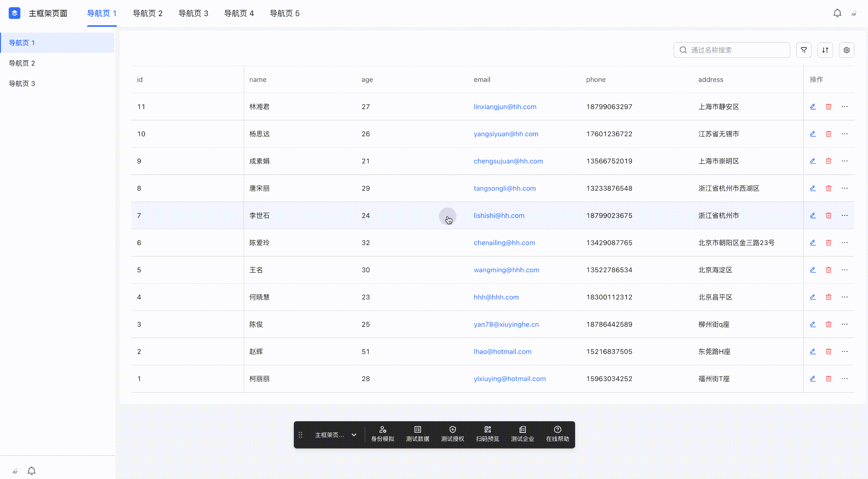Click the app logo beside 主框架页面

[14, 13]
